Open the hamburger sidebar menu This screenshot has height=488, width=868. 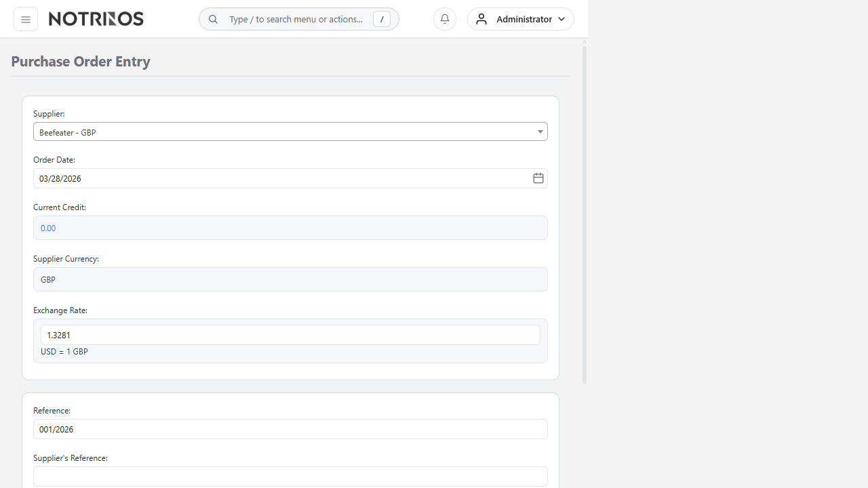point(26,19)
